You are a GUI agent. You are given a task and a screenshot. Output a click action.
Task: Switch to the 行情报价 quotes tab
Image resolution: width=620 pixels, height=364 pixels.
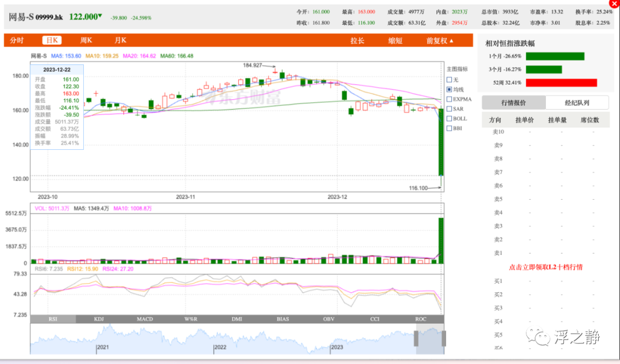[x=514, y=103]
